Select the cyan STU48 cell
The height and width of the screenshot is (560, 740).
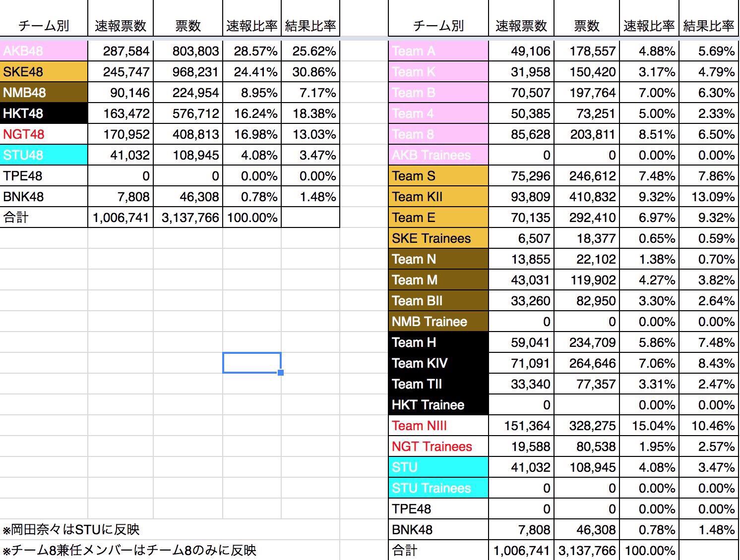pos(44,155)
